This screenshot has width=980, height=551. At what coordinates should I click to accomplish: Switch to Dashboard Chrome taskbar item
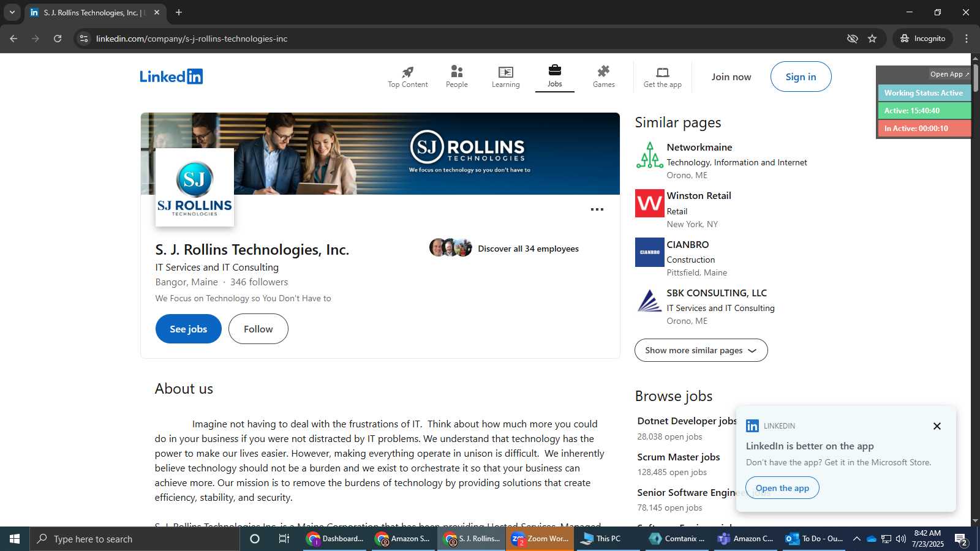click(336, 539)
